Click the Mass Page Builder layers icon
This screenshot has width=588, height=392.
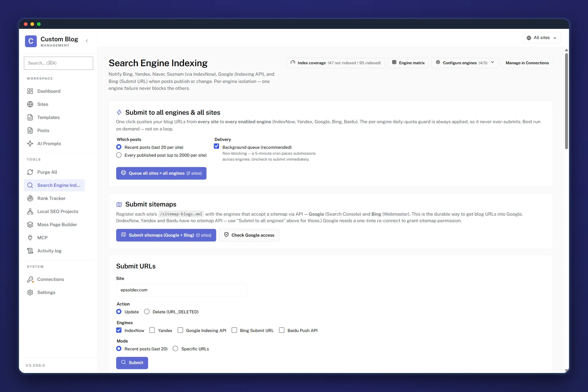tap(30, 225)
